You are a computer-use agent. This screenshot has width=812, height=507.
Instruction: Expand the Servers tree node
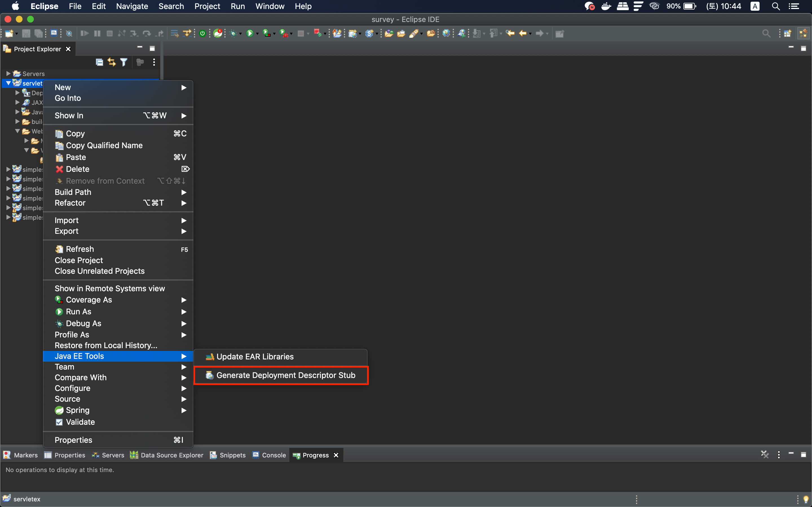(8, 74)
